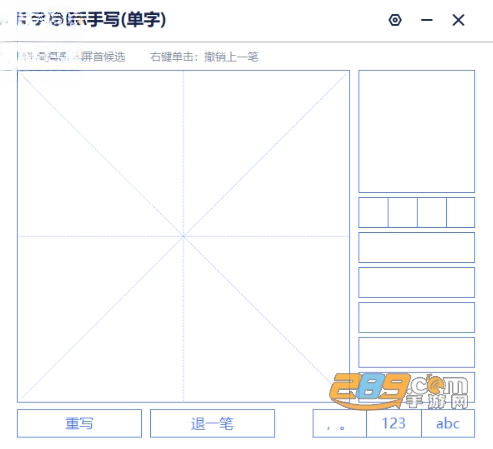
Task: Open the settings gear icon in title bar
Action: [395, 20]
